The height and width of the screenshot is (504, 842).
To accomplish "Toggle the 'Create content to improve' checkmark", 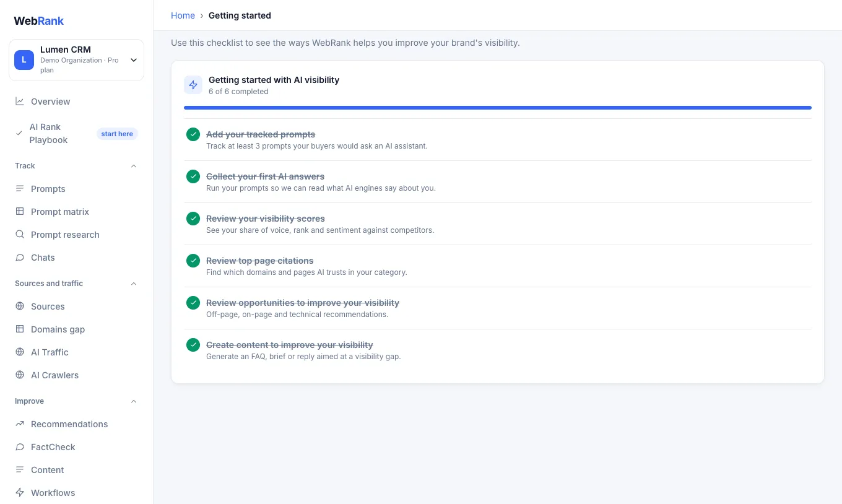I will coord(193,345).
